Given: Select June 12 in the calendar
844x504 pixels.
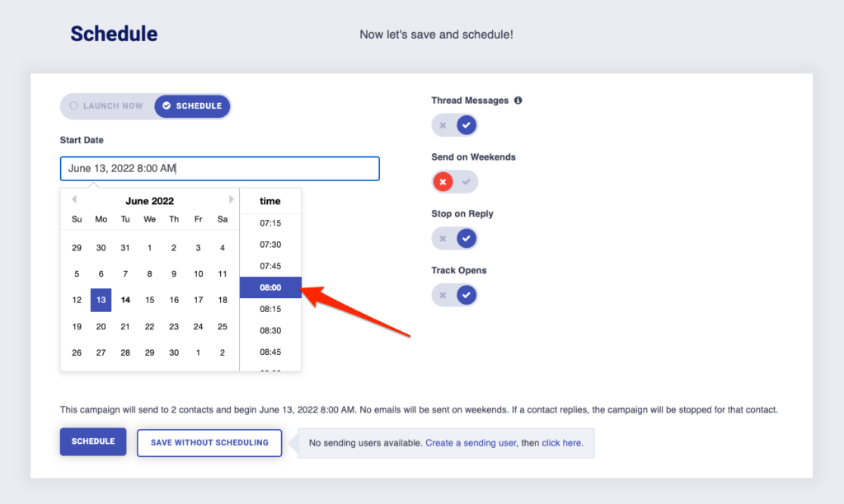Looking at the screenshot, I should coord(77,300).
